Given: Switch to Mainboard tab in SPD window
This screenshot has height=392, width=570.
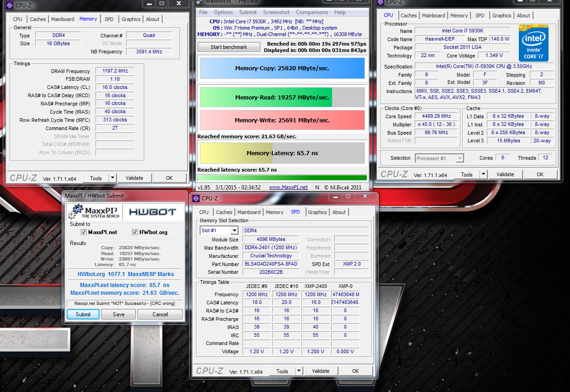Looking at the screenshot, I should [249, 212].
